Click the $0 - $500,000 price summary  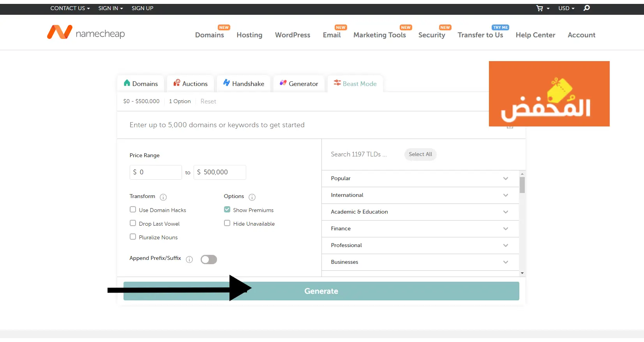[x=141, y=101]
